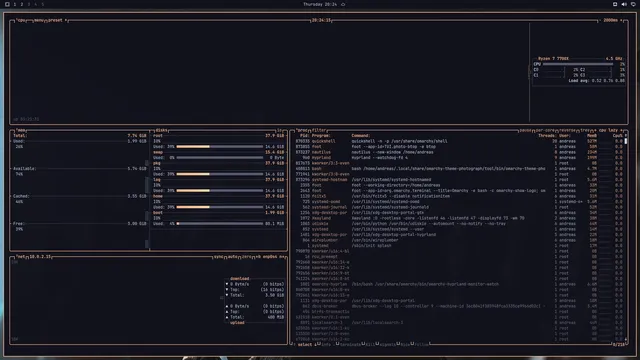Click the MemB column header

592,136
